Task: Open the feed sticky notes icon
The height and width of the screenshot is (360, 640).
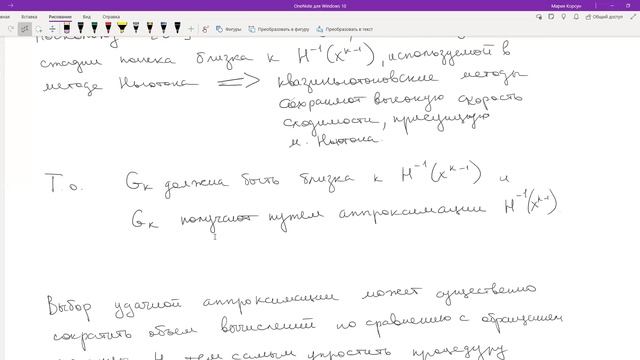Action: [551, 17]
